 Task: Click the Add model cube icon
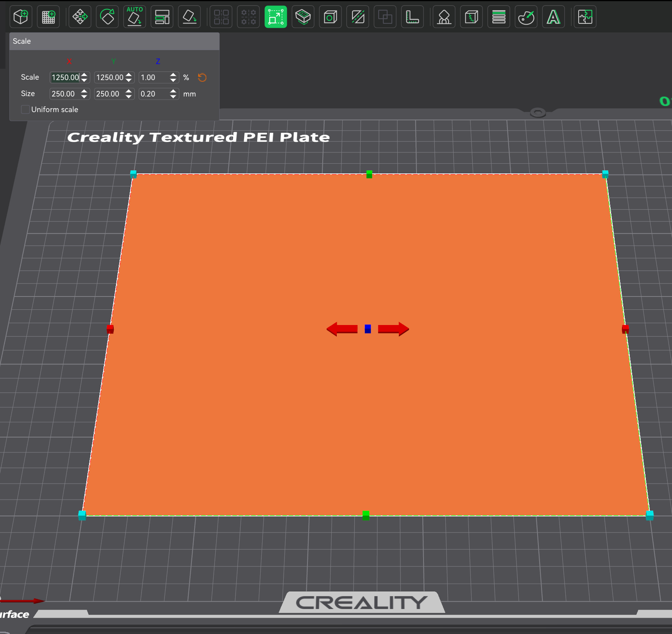pos(21,17)
